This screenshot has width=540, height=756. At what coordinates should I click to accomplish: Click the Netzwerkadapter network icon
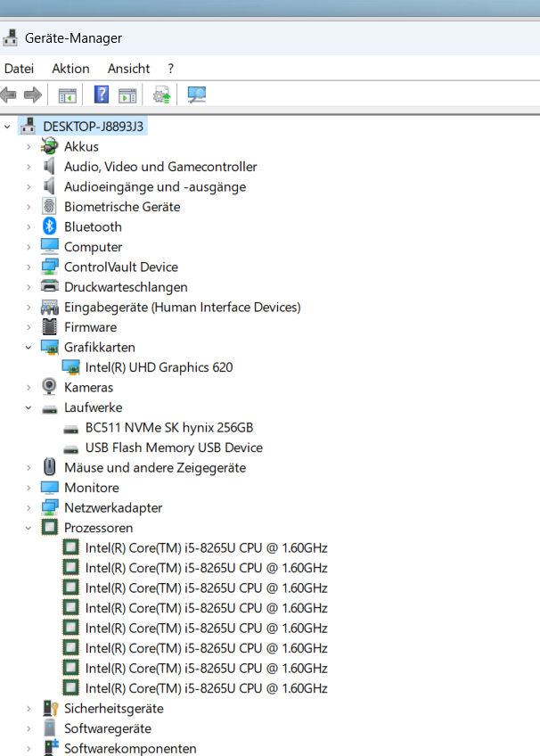49,507
